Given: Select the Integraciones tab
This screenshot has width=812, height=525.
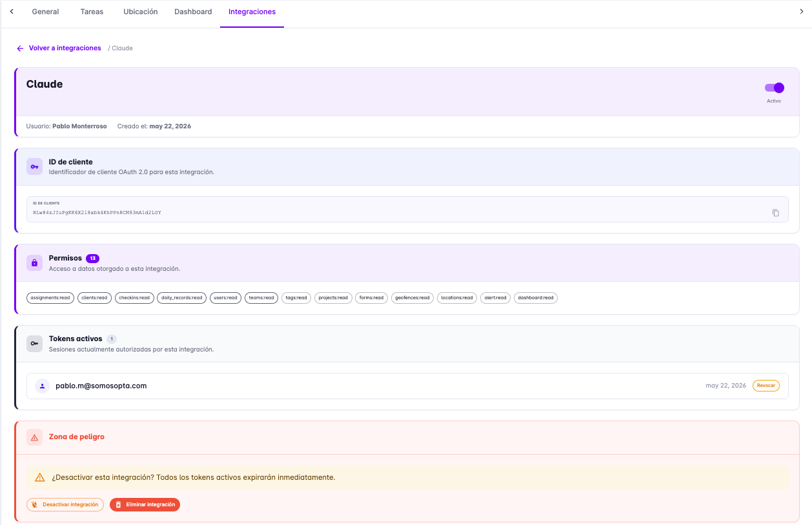Looking at the screenshot, I should click(252, 12).
